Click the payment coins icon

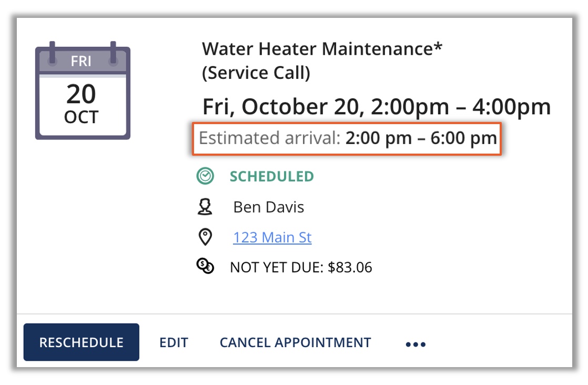[205, 267]
